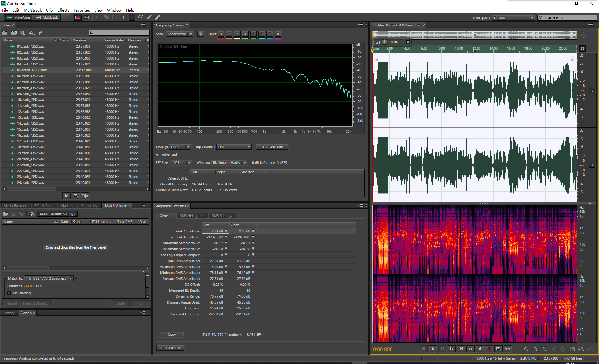
Task: Open the Editor file dropdown
Action: coord(419,25)
